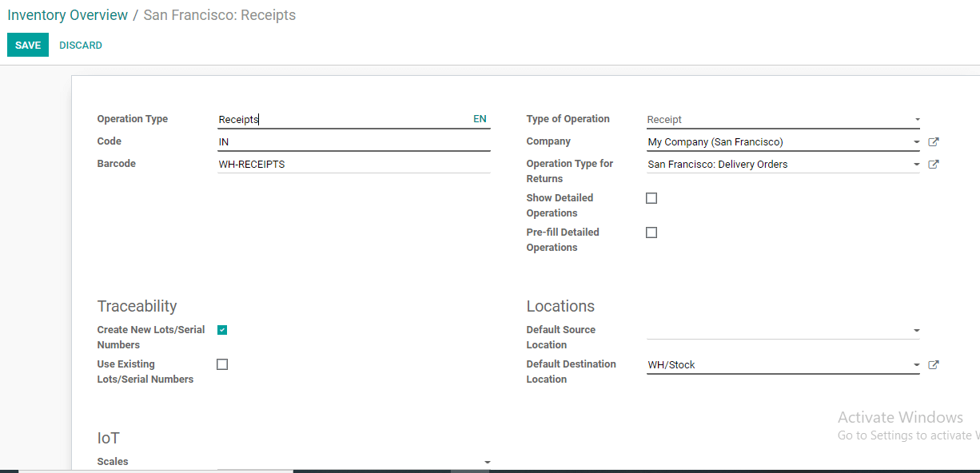Expand Default Destination Location dropdown

[x=917, y=365]
